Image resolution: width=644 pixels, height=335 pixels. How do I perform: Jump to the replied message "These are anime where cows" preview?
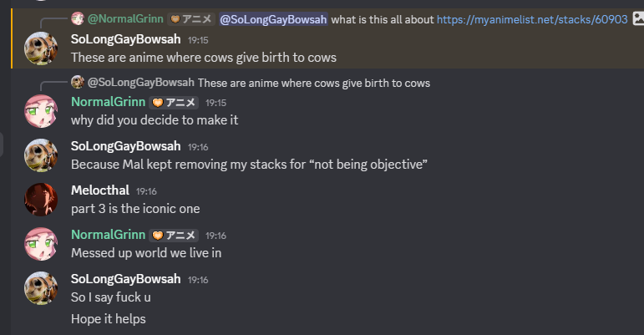(313, 82)
